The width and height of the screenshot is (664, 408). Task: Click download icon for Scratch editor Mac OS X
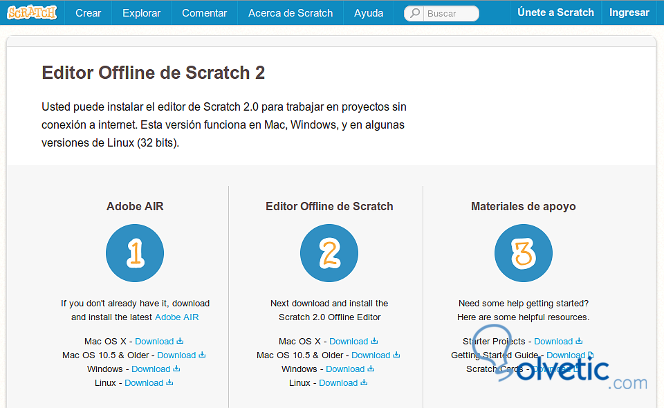[374, 341]
